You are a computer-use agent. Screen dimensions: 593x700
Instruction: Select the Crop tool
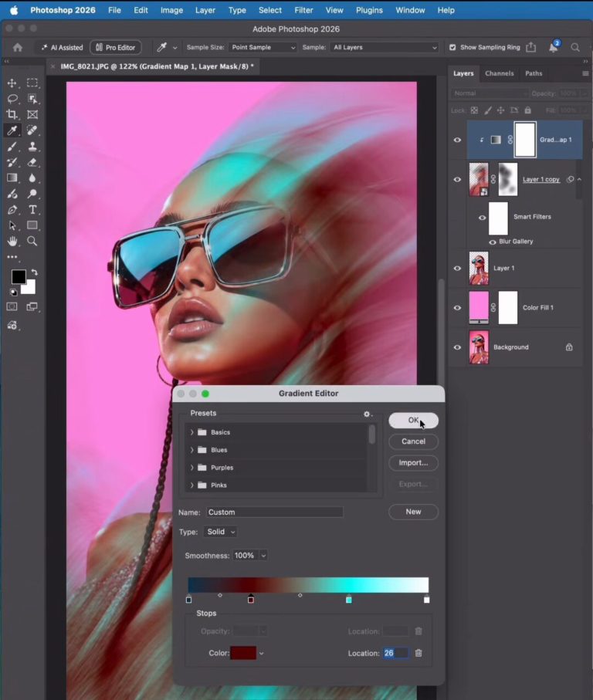(x=12, y=114)
